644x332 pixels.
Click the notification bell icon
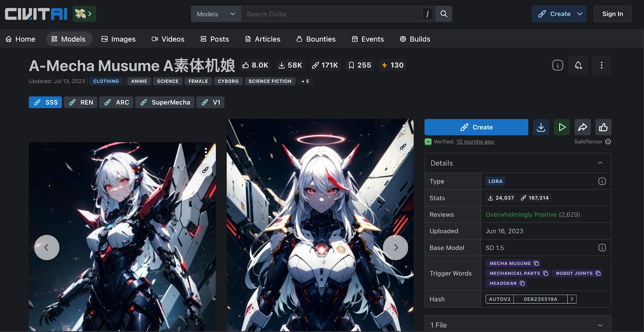pyautogui.click(x=578, y=65)
